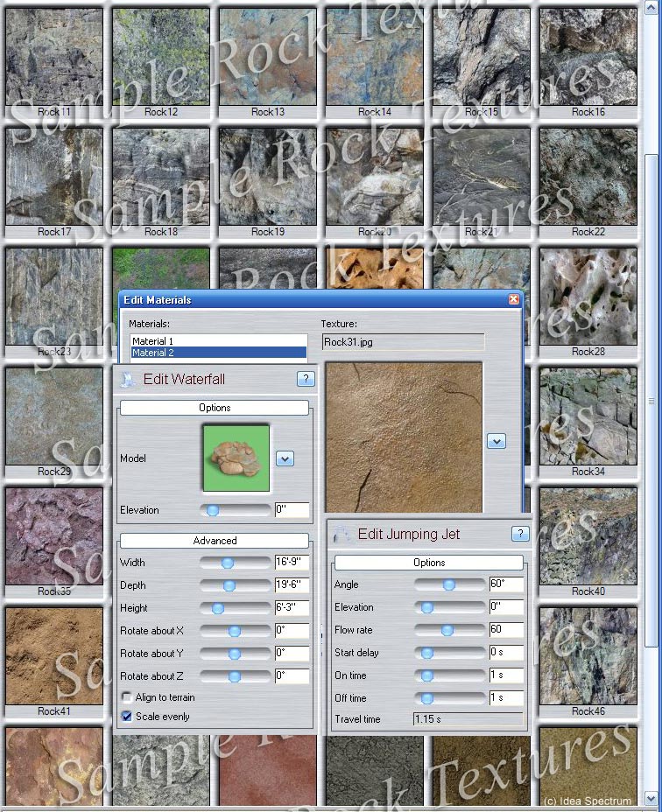
Task: Select the Rock41 texture thumbnail
Action: (x=54, y=656)
